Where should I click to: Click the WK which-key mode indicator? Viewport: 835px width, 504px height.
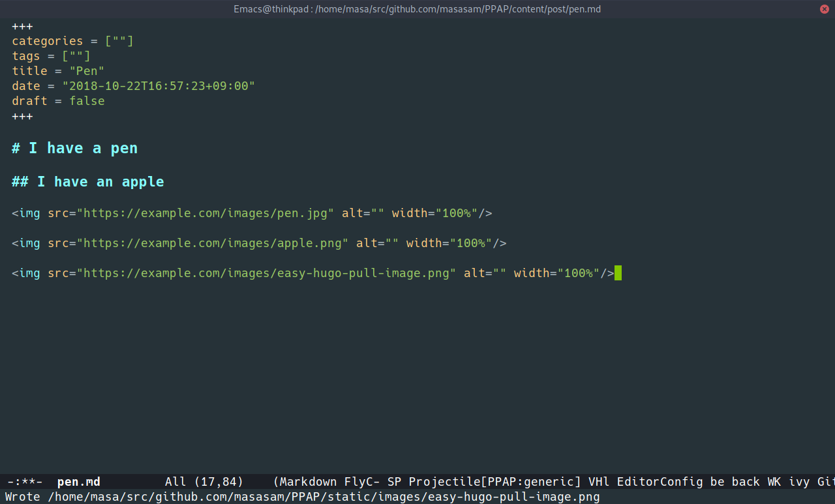pyautogui.click(x=774, y=482)
